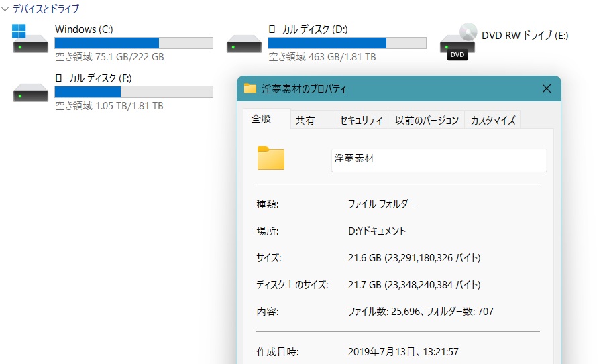Click the location value D:¥ドキュメント
Image resolution: width=601 pixels, height=364 pixels.
377,231
